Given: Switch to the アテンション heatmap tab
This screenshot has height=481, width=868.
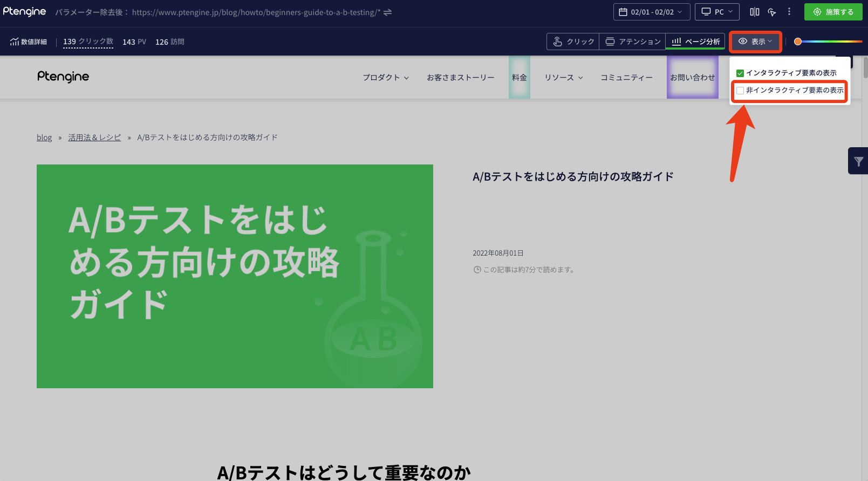Looking at the screenshot, I should [x=632, y=42].
